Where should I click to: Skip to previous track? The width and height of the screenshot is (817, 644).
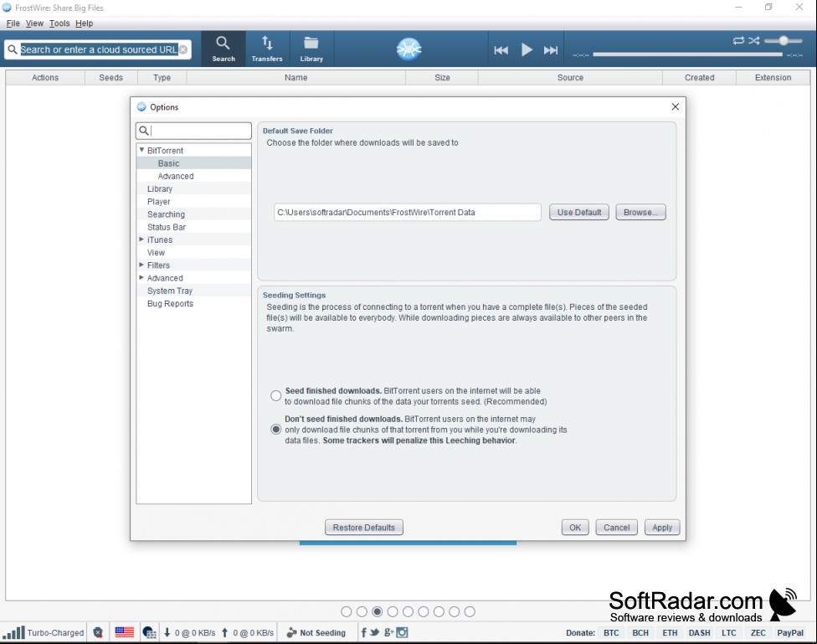(x=501, y=50)
